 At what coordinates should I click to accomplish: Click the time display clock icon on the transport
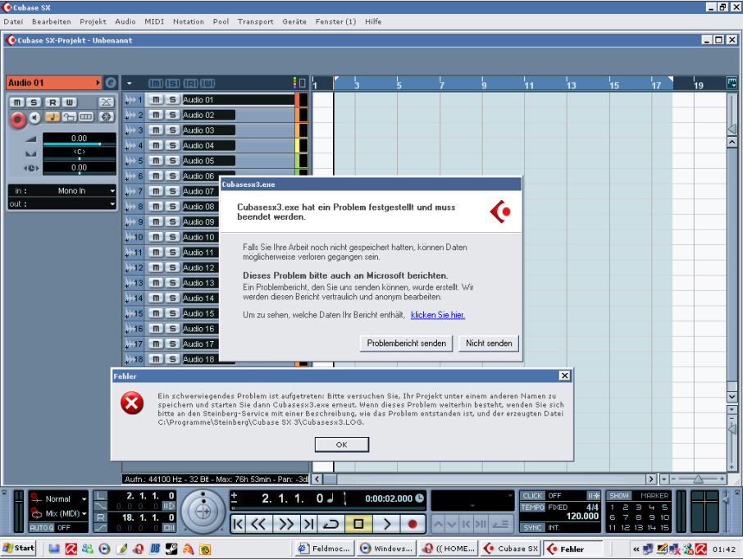tap(419, 498)
